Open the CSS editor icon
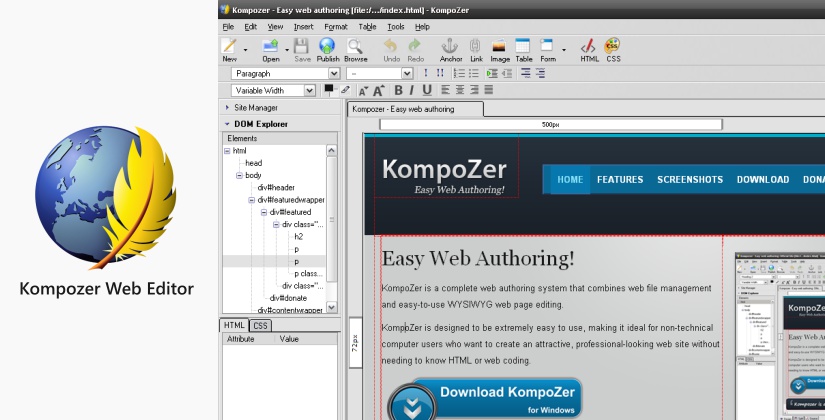825x420 pixels. [x=613, y=49]
